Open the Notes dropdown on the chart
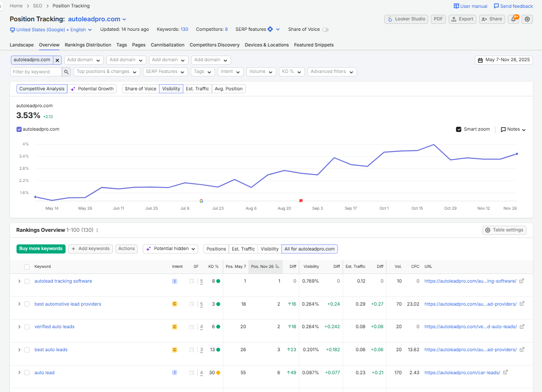 (x=513, y=129)
